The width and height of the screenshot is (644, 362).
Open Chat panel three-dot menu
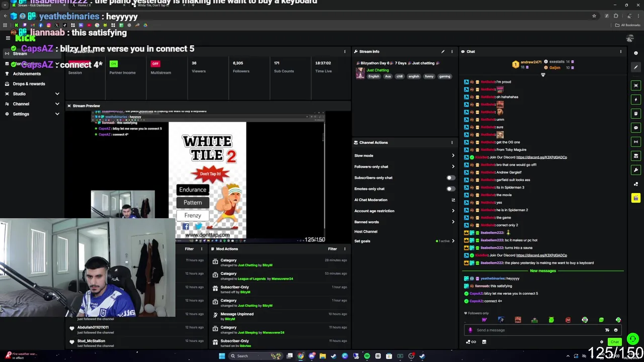click(x=620, y=51)
